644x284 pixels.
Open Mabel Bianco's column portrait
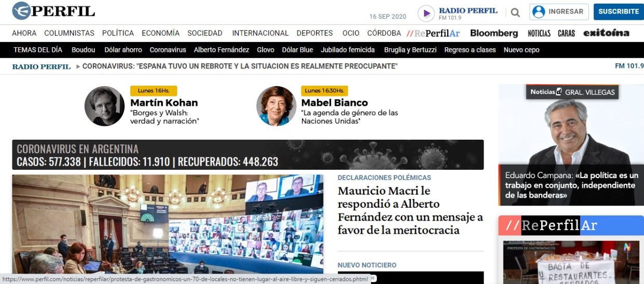[x=276, y=106]
